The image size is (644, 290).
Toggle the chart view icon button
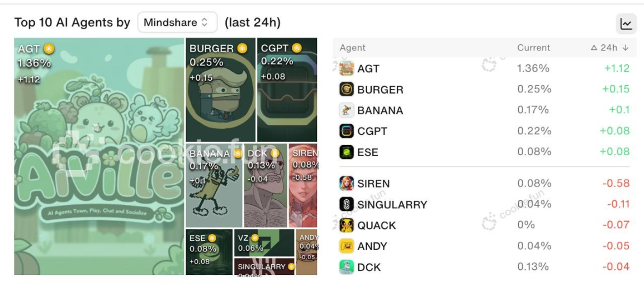[x=626, y=24]
